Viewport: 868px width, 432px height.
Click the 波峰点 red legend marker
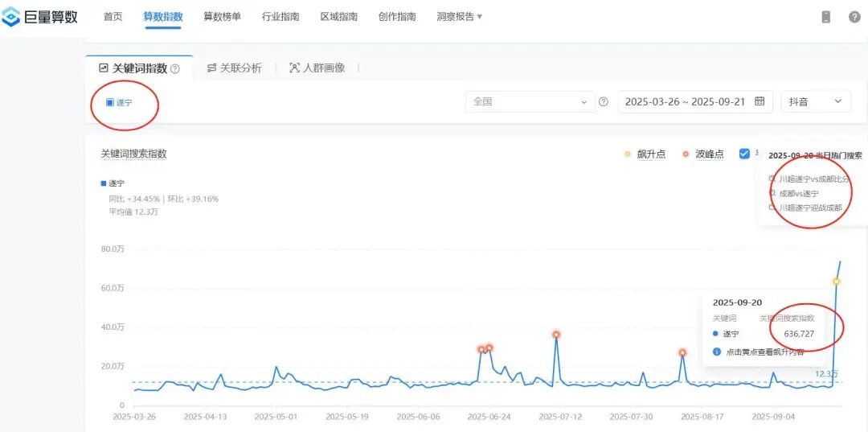click(x=686, y=154)
